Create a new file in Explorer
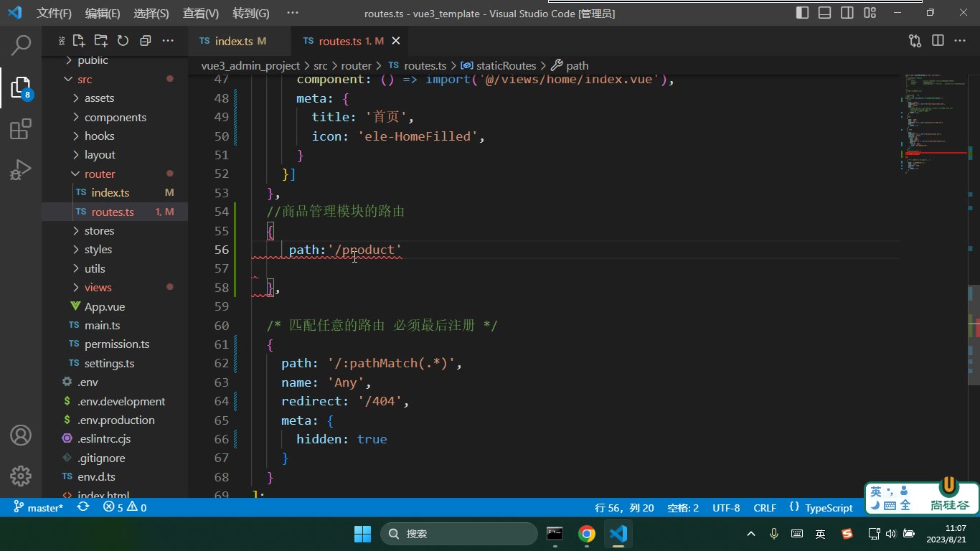 79,41
